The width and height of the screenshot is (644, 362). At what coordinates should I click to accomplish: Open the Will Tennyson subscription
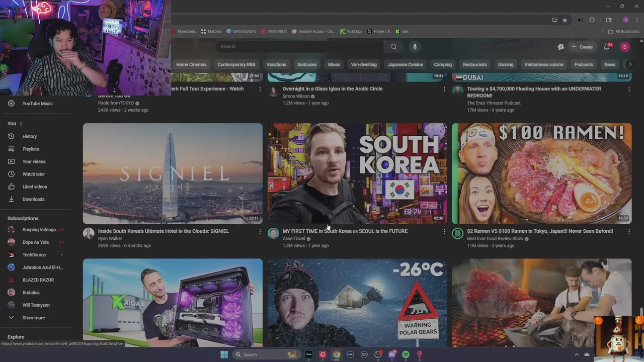(x=36, y=305)
